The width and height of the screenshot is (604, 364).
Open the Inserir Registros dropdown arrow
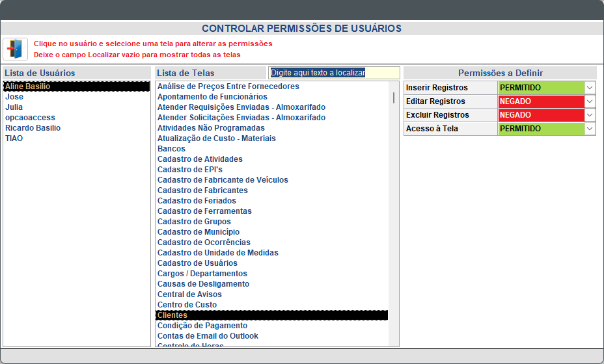(590, 88)
